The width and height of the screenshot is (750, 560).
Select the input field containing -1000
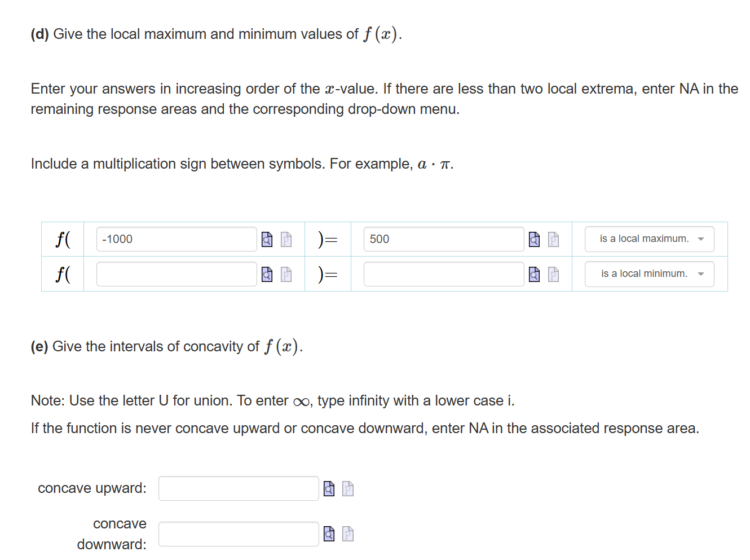pyautogui.click(x=176, y=239)
